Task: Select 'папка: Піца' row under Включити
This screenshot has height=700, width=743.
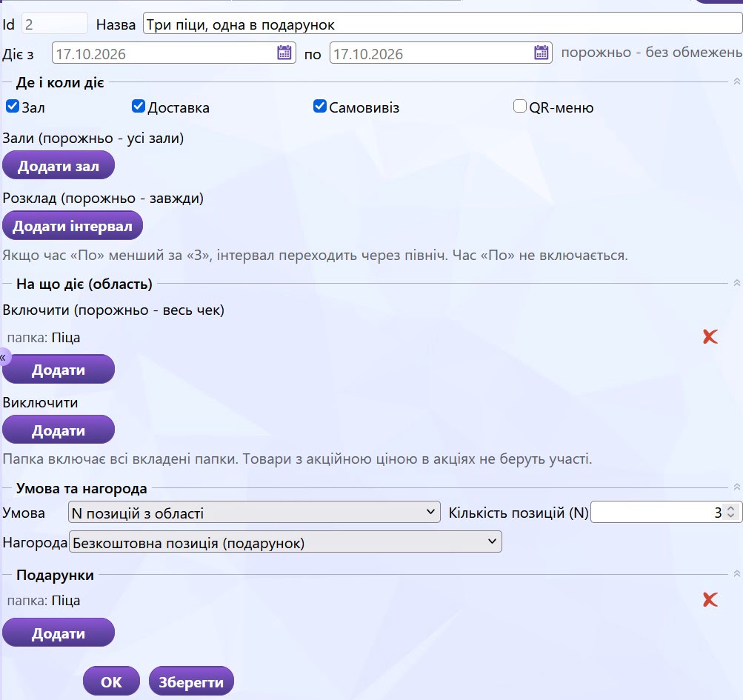Action: point(44,338)
